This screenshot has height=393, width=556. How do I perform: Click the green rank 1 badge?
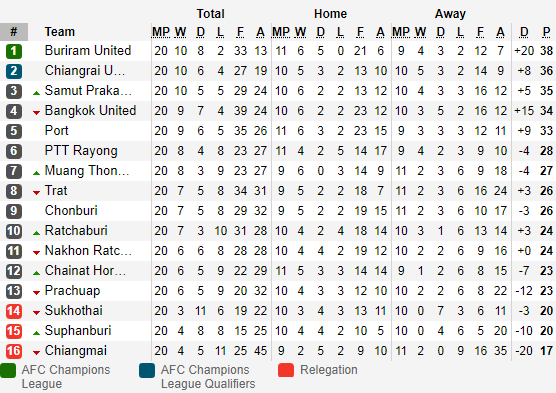(14, 51)
